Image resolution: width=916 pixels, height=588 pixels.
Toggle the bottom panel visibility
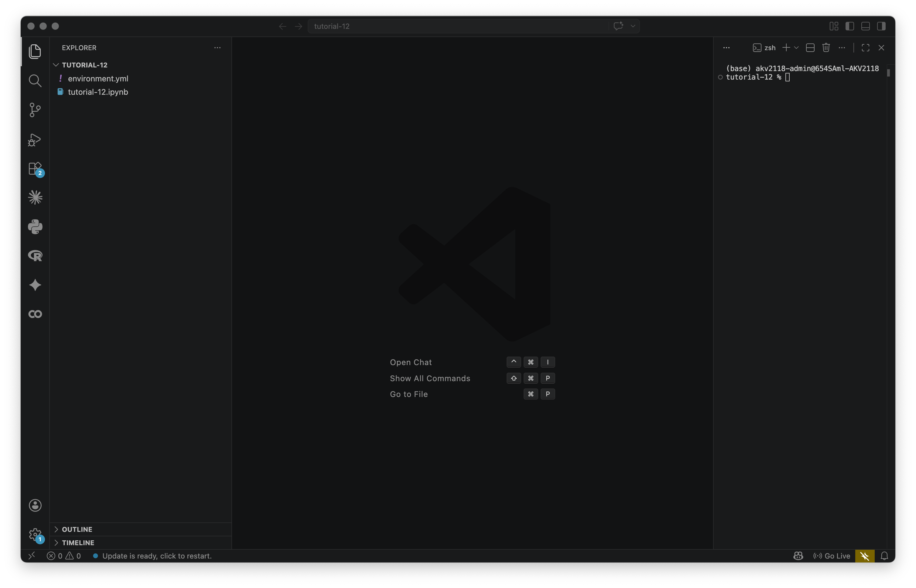tap(866, 26)
